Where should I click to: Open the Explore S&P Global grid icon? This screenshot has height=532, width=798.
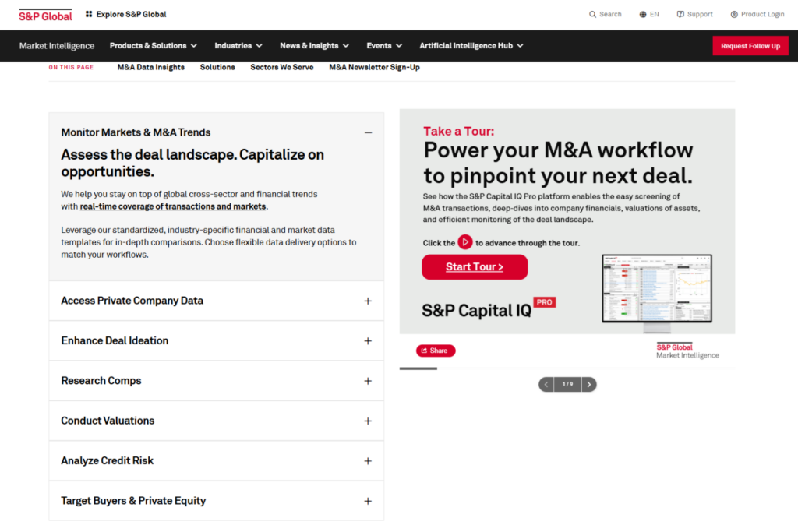(89, 14)
